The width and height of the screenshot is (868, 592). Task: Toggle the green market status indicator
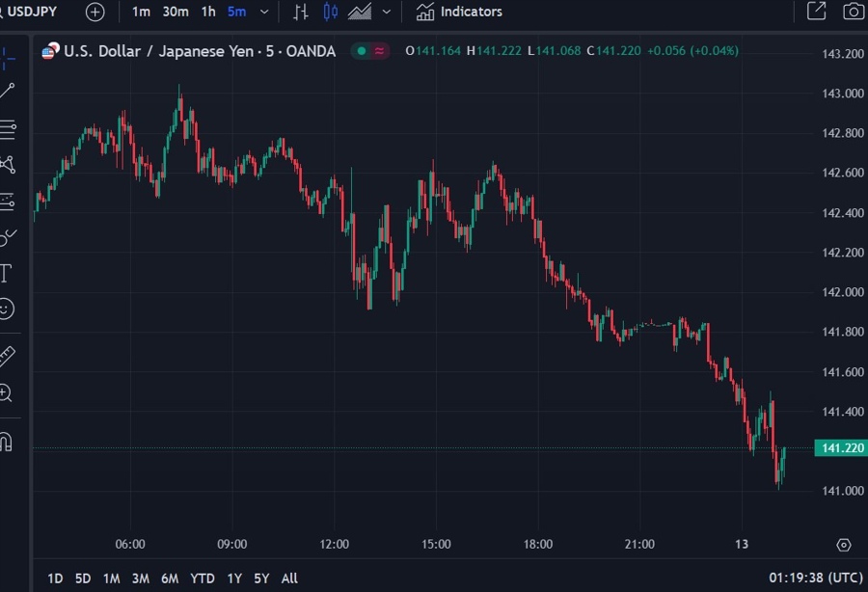[362, 51]
